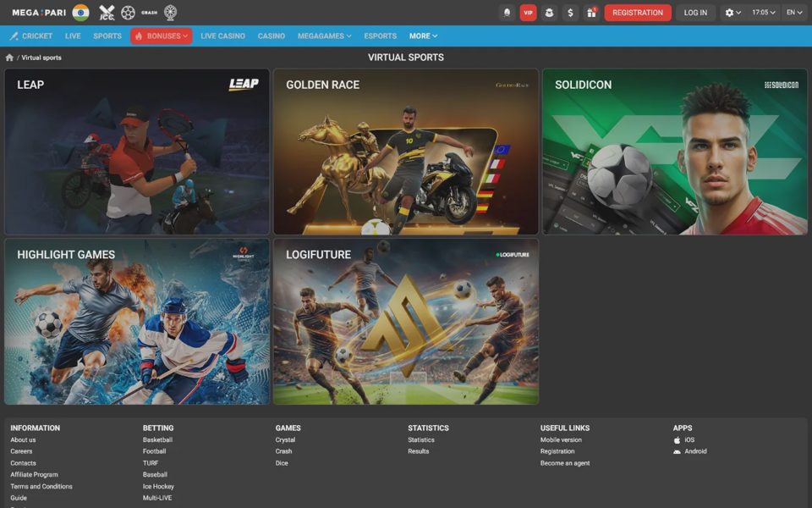Open the 17:05 time zone dropdown
812x508 pixels.
click(763, 13)
